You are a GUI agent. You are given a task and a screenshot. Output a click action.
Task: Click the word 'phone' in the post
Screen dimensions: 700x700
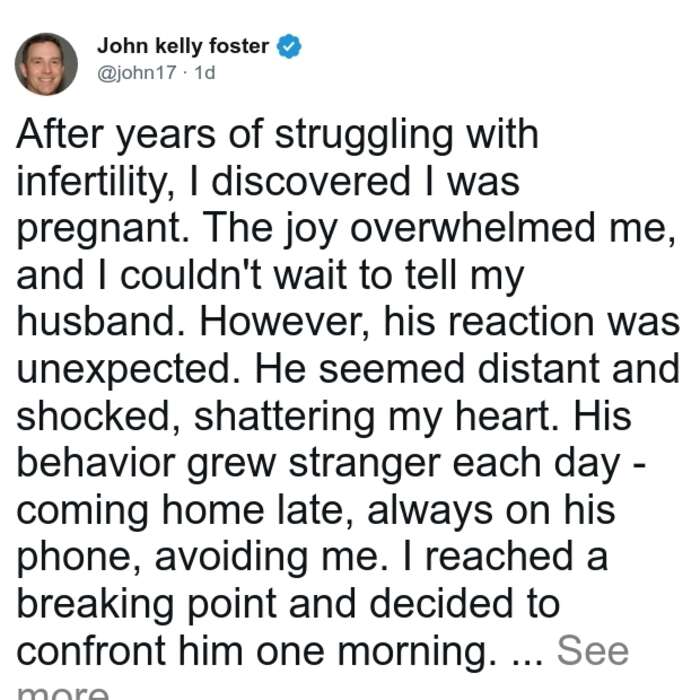pos(78,559)
